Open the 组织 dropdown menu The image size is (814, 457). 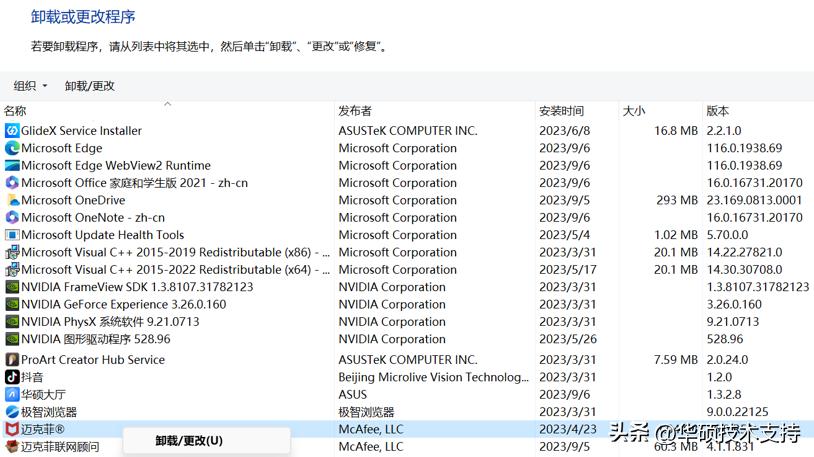click(30, 86)
